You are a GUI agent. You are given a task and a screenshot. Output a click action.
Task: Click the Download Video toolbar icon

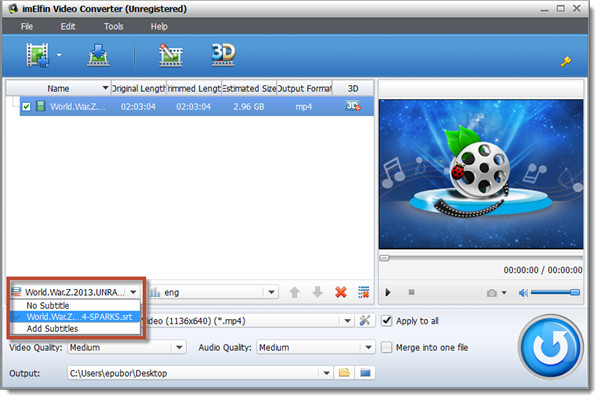(x=98, y=55)
